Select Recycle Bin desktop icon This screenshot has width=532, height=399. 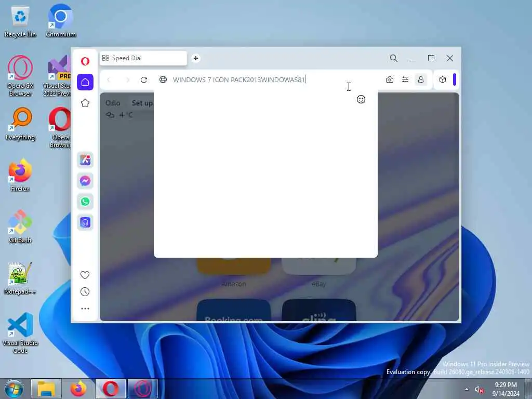(20, 22)
